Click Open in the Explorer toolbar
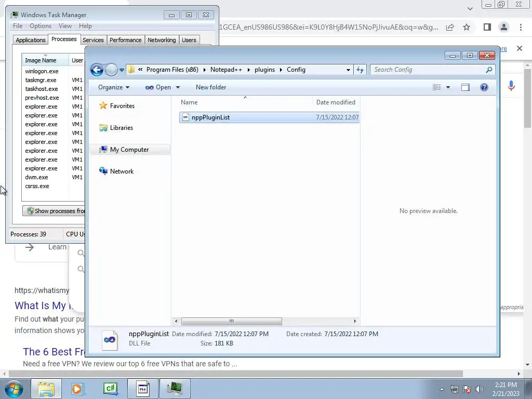Viewport: 532px width, 399px height. point(158,87)
